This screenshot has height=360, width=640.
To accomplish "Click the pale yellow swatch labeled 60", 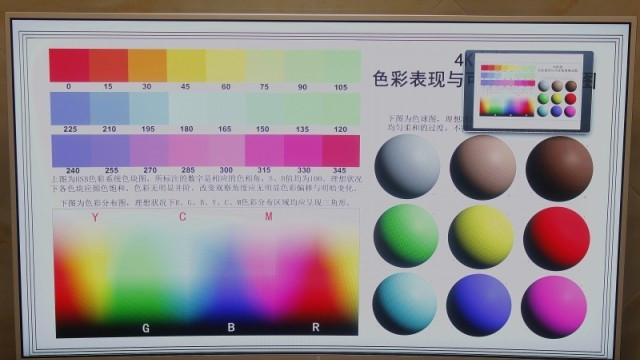I will [225, 67].
